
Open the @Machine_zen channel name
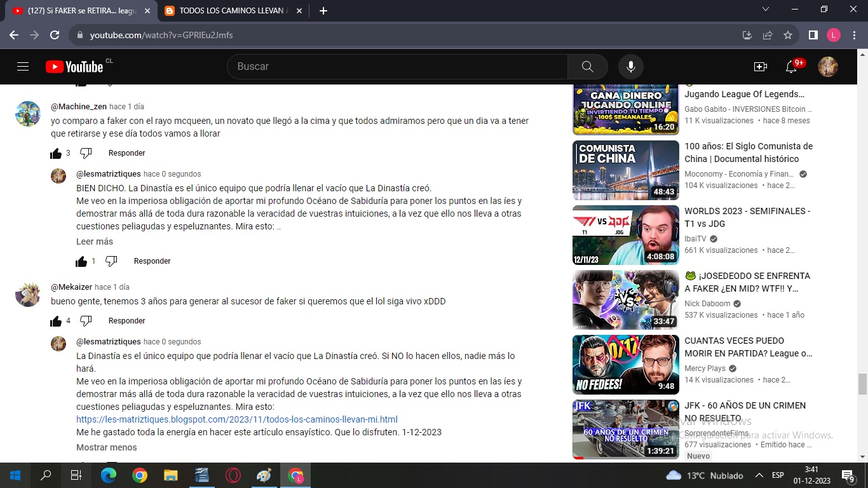click(79, 107)
